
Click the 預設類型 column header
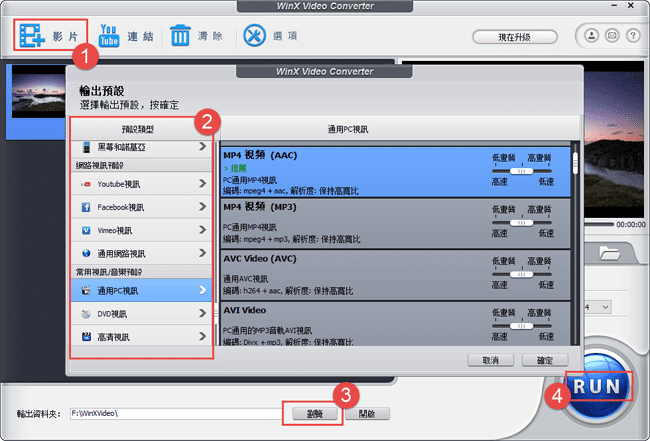pos(141,129)
